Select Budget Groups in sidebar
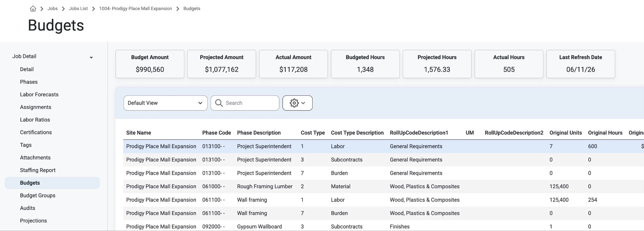Viewport: 644px width, 231px height. [38, 195]
